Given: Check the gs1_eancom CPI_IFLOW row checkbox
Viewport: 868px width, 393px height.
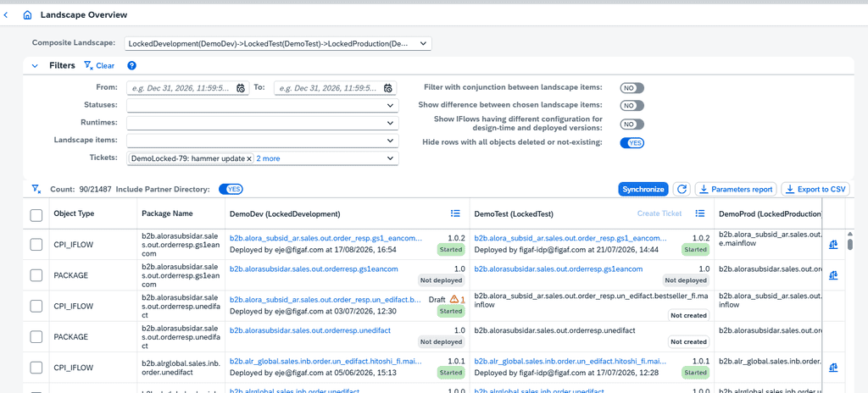Looking at the screenshot, I should tap(36, 244).
